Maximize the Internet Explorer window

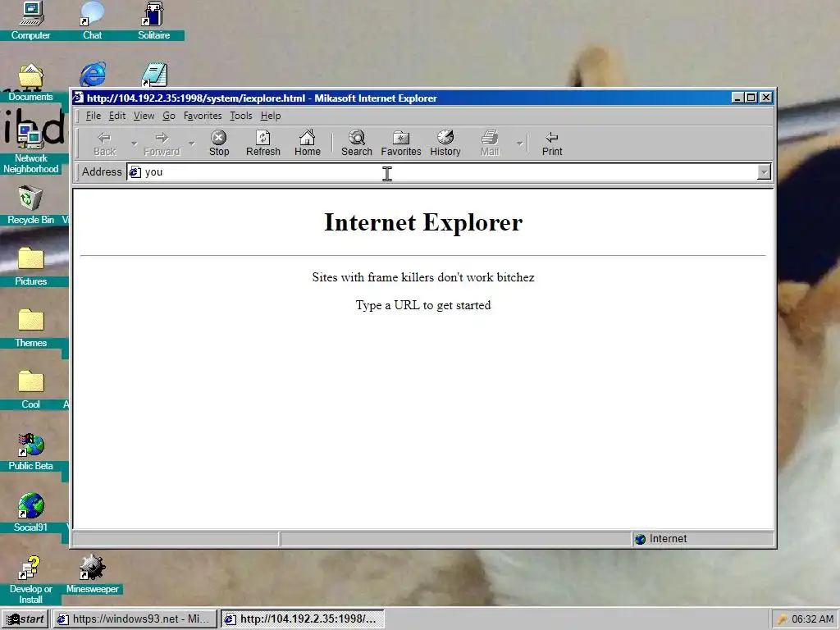(x=751, y=98)
